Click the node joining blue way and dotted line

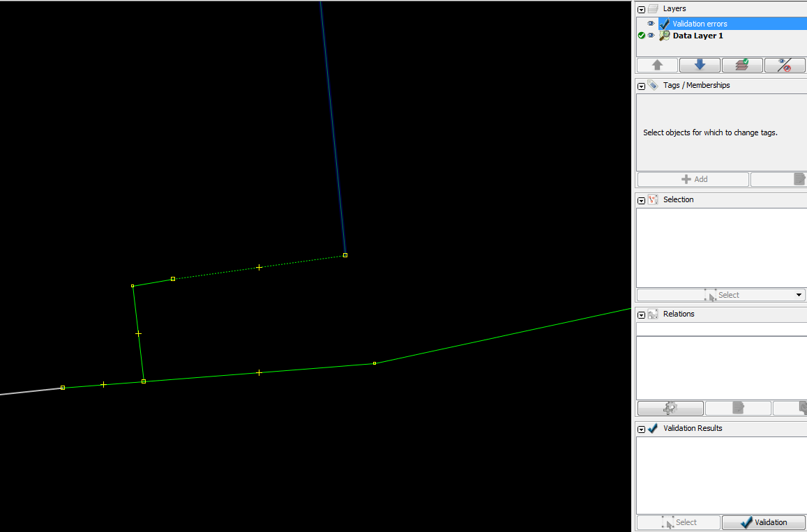[x=345, y=255]
